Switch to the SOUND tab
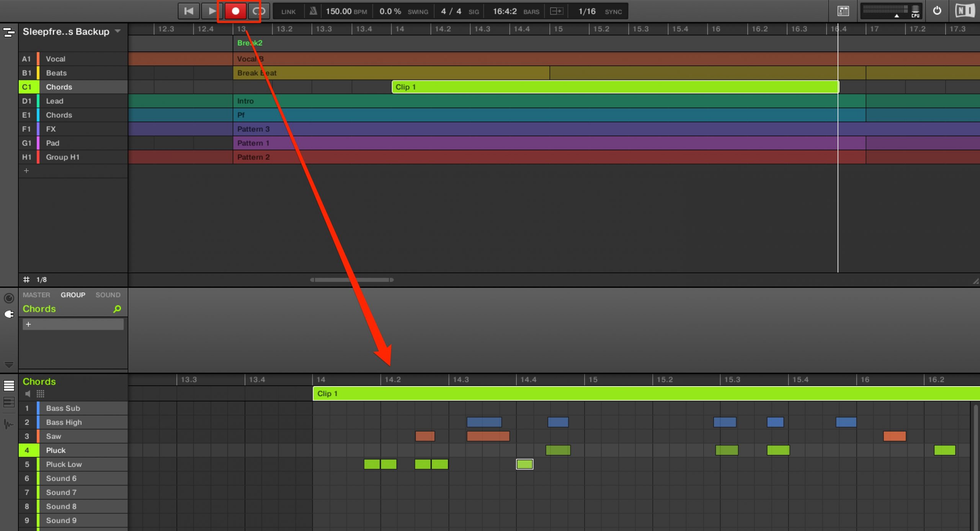Viewport: 980px width, 531px height. point(108,295)
